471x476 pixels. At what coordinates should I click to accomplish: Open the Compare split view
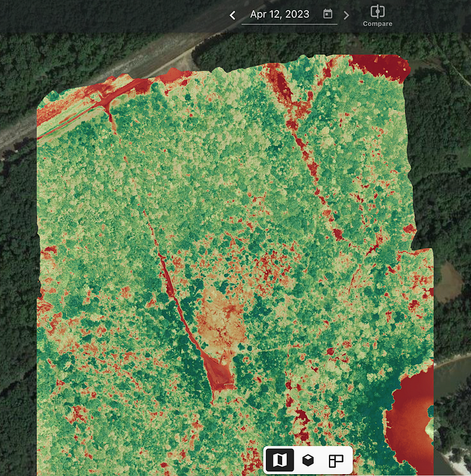(x=378, y=16)
